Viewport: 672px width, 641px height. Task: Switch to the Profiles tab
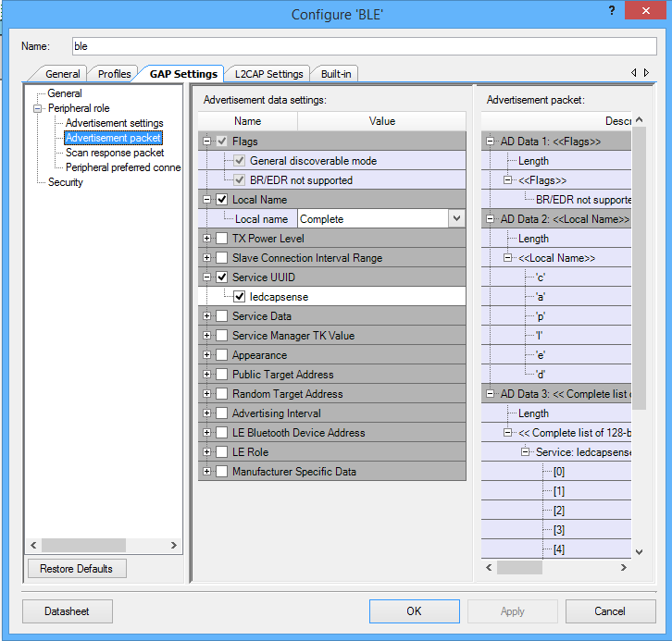[x=114, y=74]
